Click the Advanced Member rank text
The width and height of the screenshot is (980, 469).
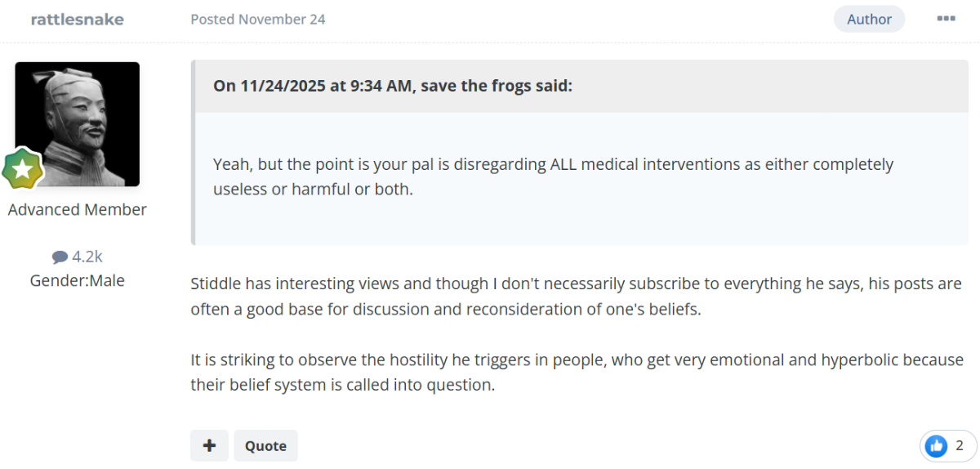click(x=78, y=209)
